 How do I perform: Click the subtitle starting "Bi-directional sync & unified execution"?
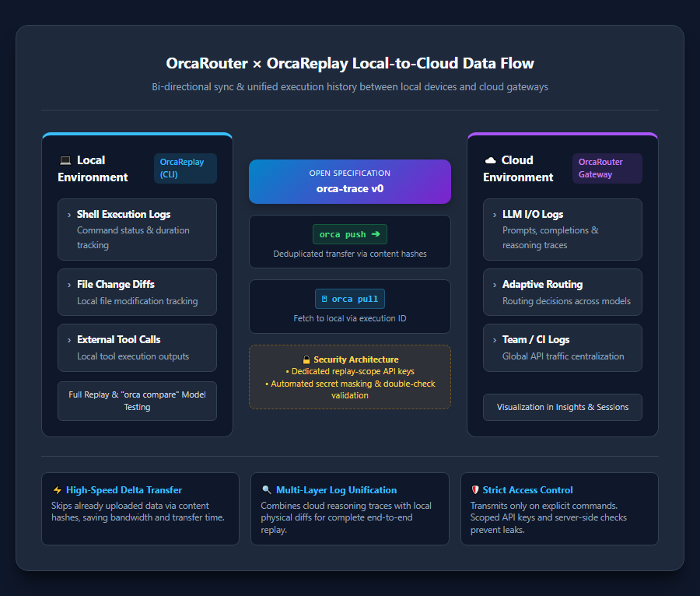pyautogui.click(x=350, y=87)
